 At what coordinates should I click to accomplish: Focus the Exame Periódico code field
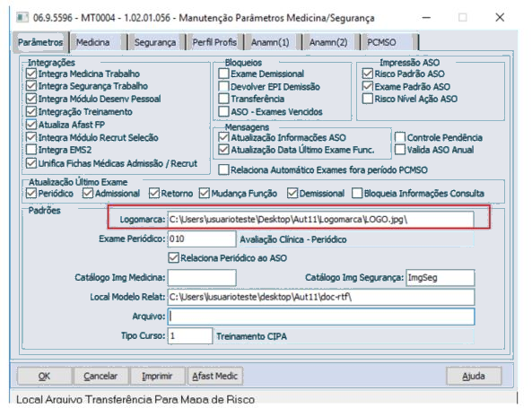[202, 239]
